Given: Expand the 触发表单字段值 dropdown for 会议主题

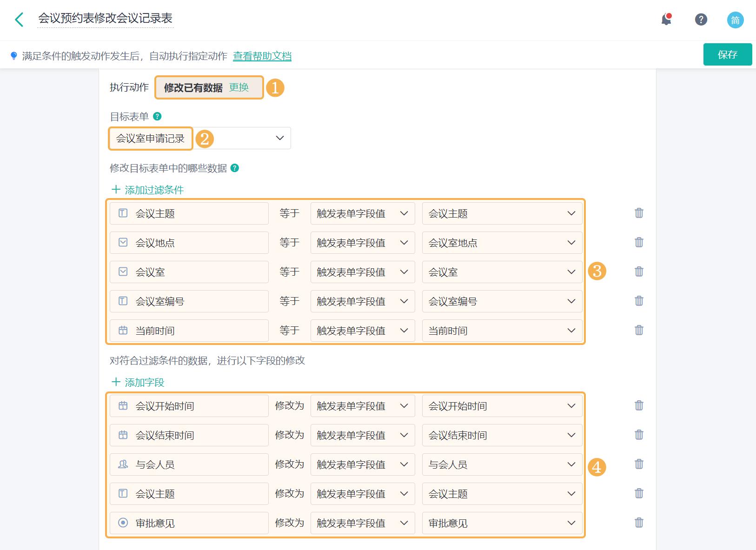Looking at the screenshot, I should (404, 213).
